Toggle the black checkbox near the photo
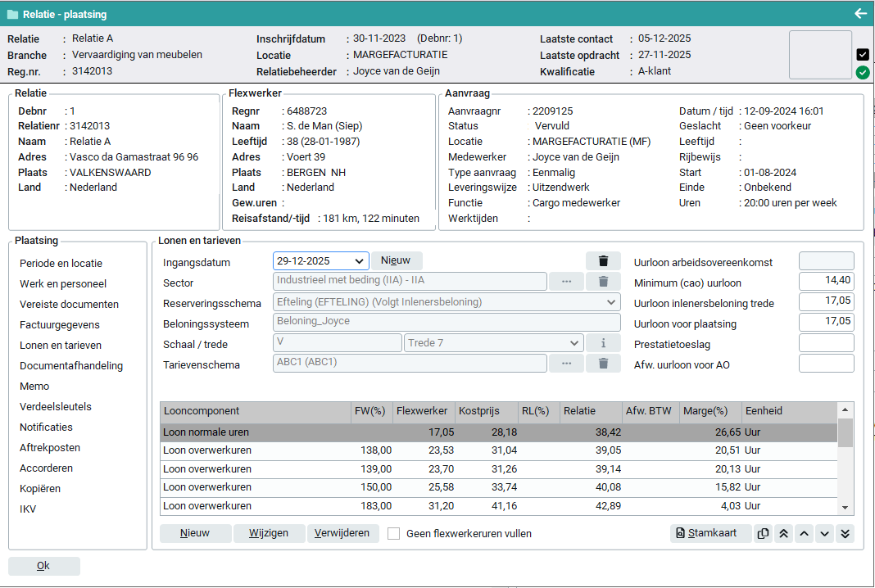This screenshot has width=875, height=588. [863, 55]
